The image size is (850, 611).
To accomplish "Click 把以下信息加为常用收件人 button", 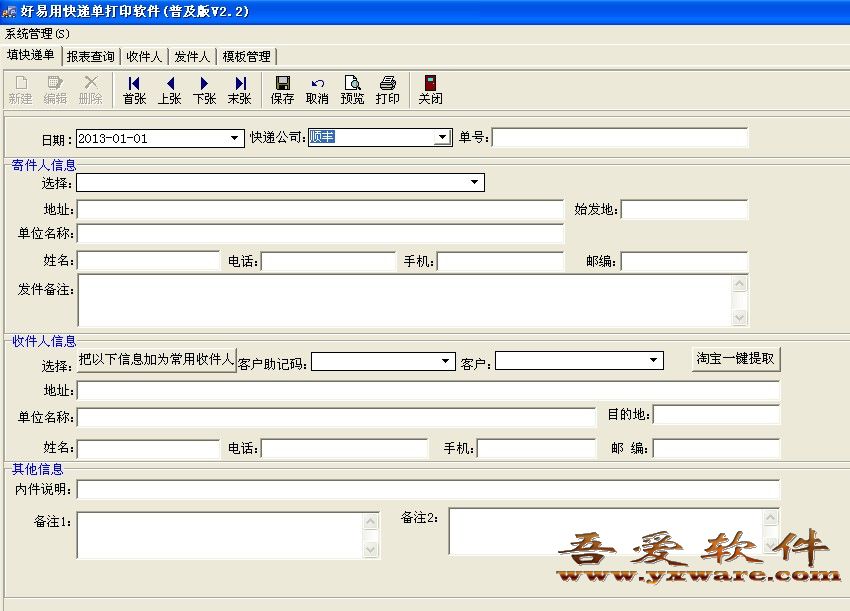I will [156, 359].
